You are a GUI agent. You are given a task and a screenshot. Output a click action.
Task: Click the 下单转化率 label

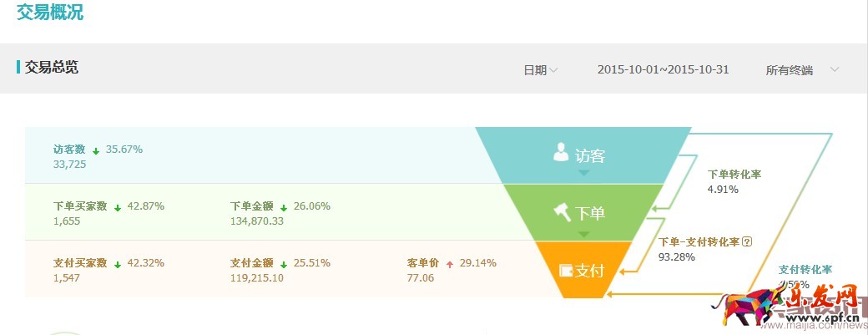tap(734, 175)
